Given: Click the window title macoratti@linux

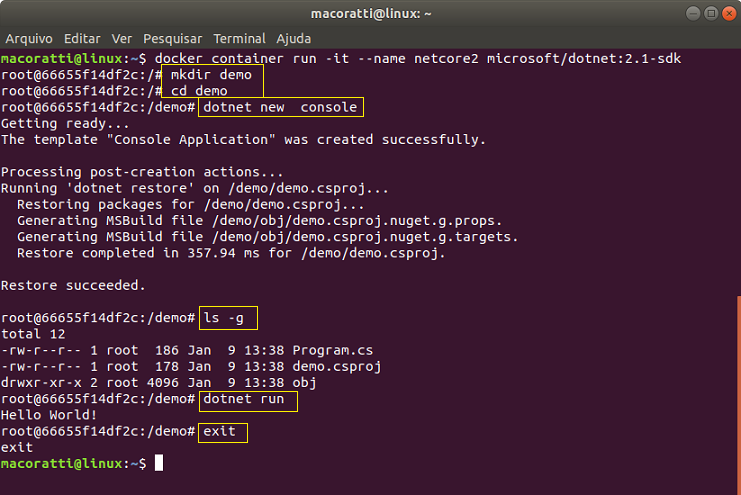Looking at the screenshot, I should pos(371,14).
